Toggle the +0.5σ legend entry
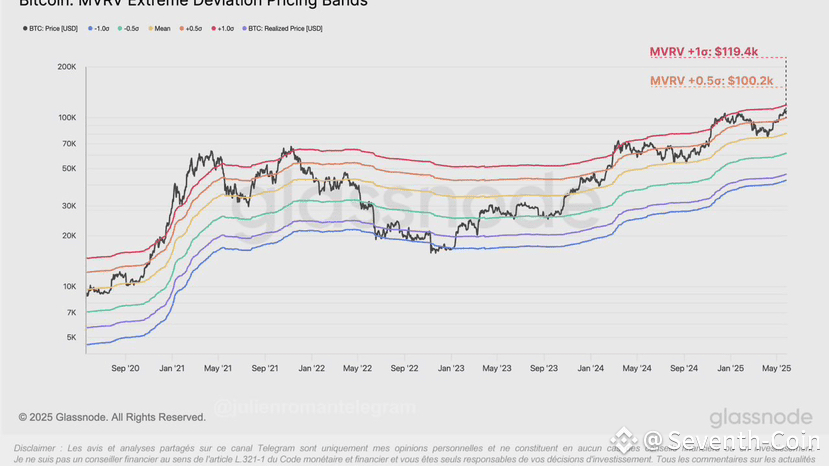The height and width of the screenshot is (466, 829). [x=191, y=29]
